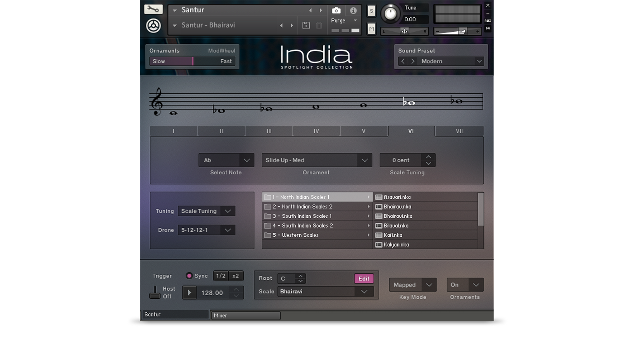Minimize the instrument view with the minus button

[x=488, y=13]
